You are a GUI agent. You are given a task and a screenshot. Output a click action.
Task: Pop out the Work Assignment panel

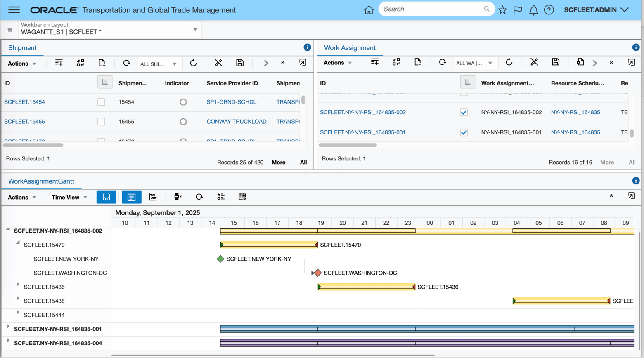coord(631,63)
